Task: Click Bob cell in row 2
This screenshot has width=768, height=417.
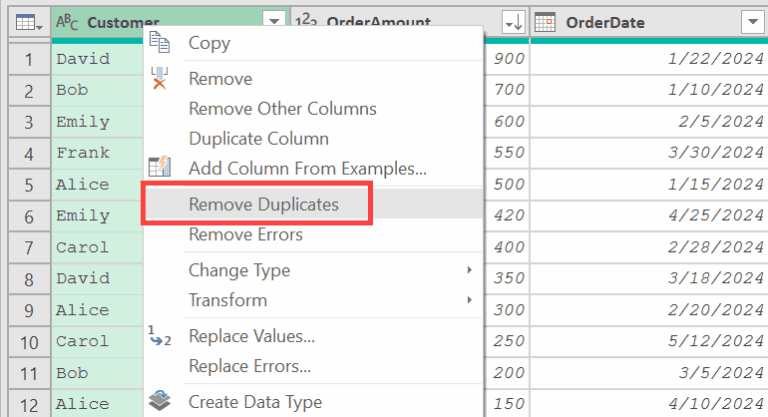Action: (97, 90)
